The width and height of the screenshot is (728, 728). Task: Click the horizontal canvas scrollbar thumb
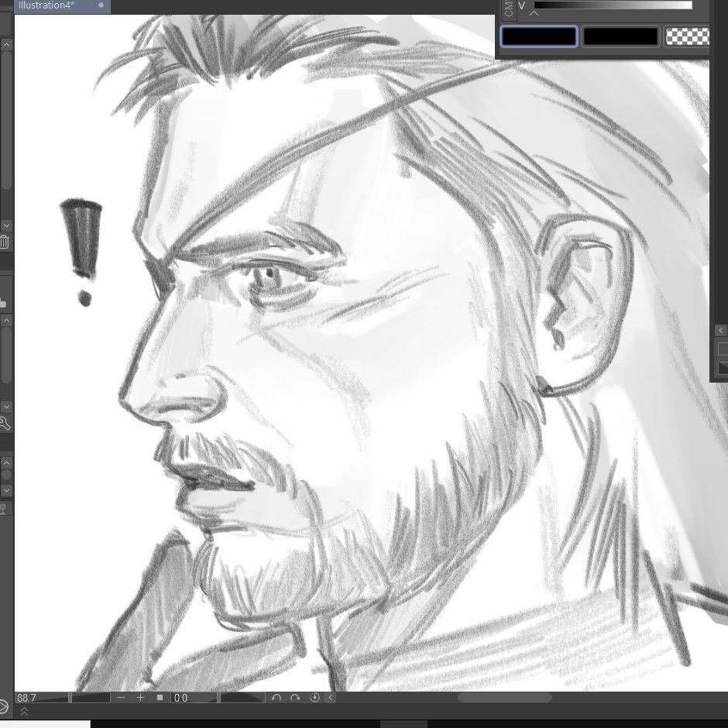[505, 697]
